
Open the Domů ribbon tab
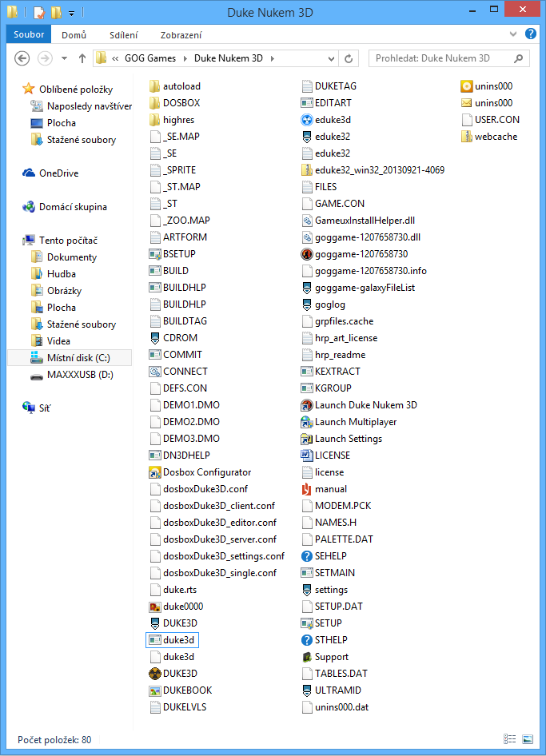(74, 34)
